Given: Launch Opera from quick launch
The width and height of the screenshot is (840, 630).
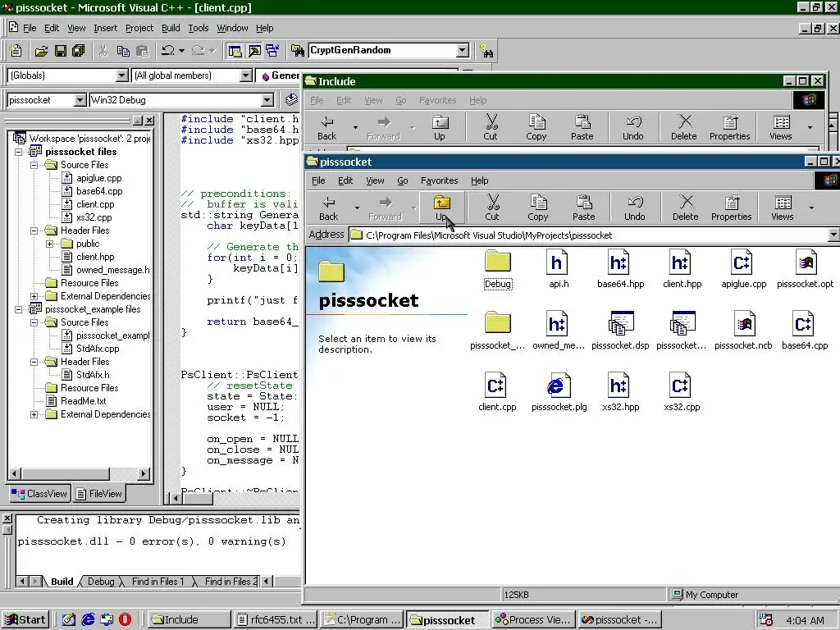Looking at the screenshot, I should [125, 620].
